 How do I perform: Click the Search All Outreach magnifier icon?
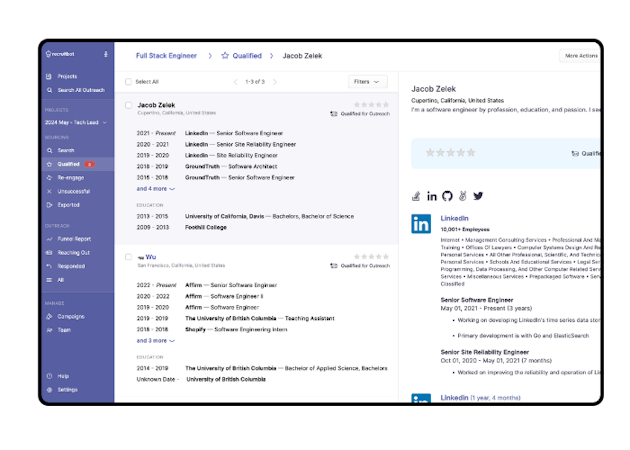click(x=49, y=90)
